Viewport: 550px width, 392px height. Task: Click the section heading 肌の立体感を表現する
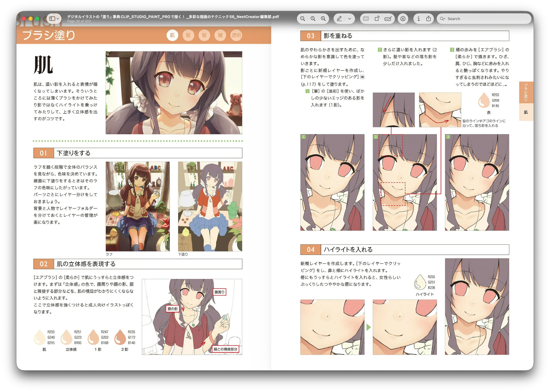pyautogui.click(x=86, y=264)
